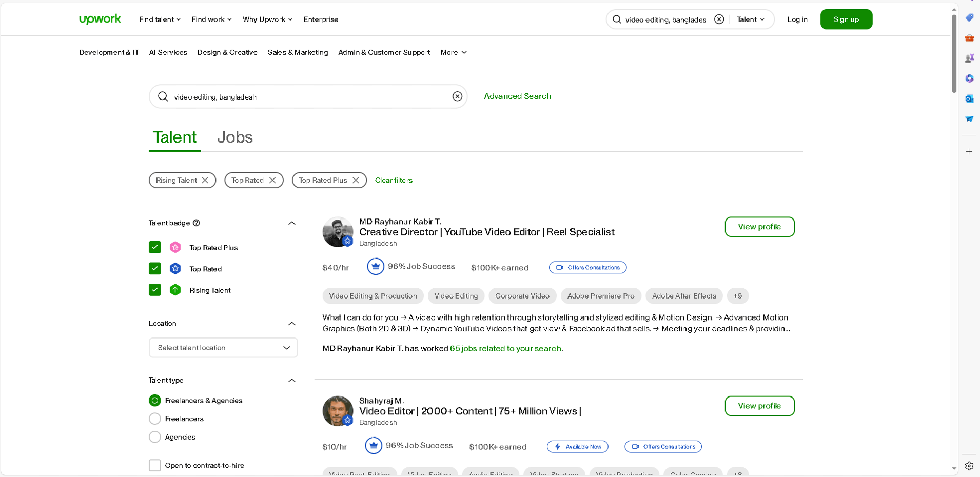
Task: Collapse the Talent badge section
Action: pyautogui.click(x=292, y=223)
